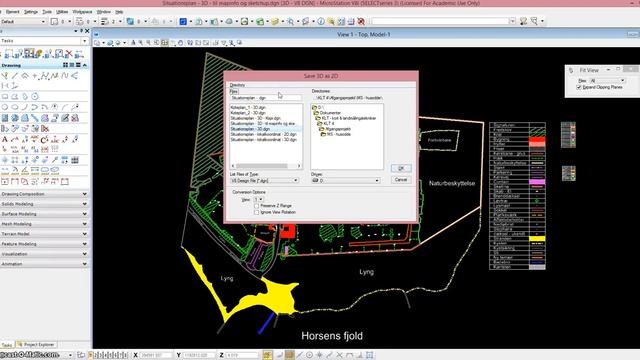
Task: Open the Fit View Files dropdown
Action: [607, 80]
